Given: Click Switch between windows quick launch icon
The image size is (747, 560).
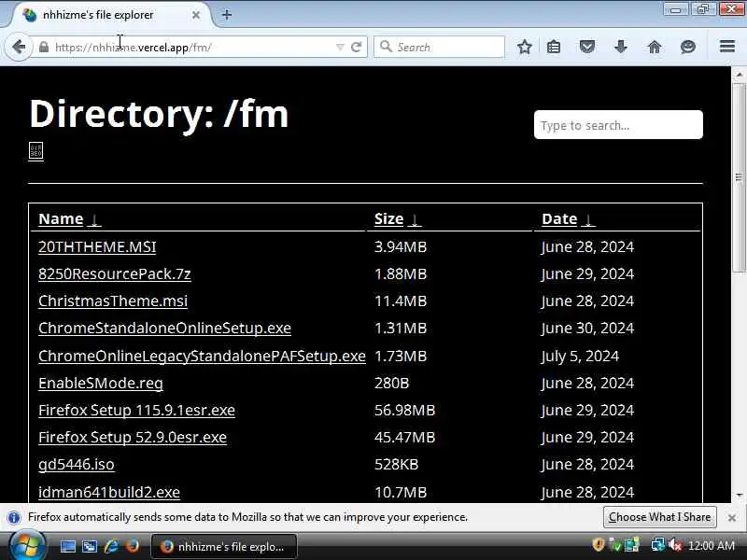Looking at the screenshot, I should 90,546.
